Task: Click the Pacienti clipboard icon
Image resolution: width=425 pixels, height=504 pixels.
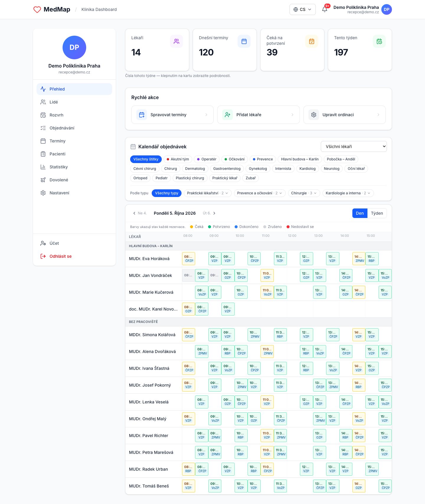Action: point(43,154)
